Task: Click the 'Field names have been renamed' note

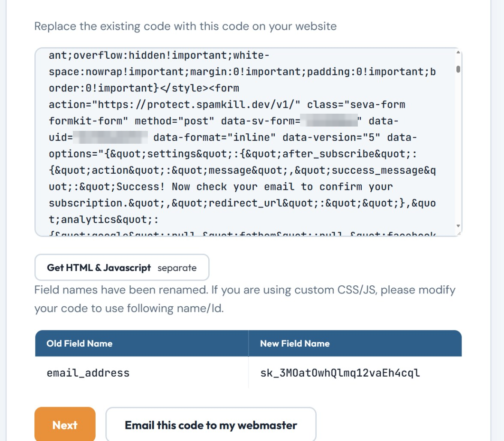Action: [x=245, y=299]
